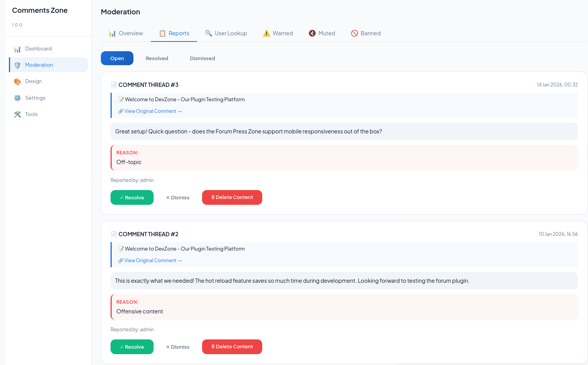
Task: Click the Overview chart icon
Action: 112,33
